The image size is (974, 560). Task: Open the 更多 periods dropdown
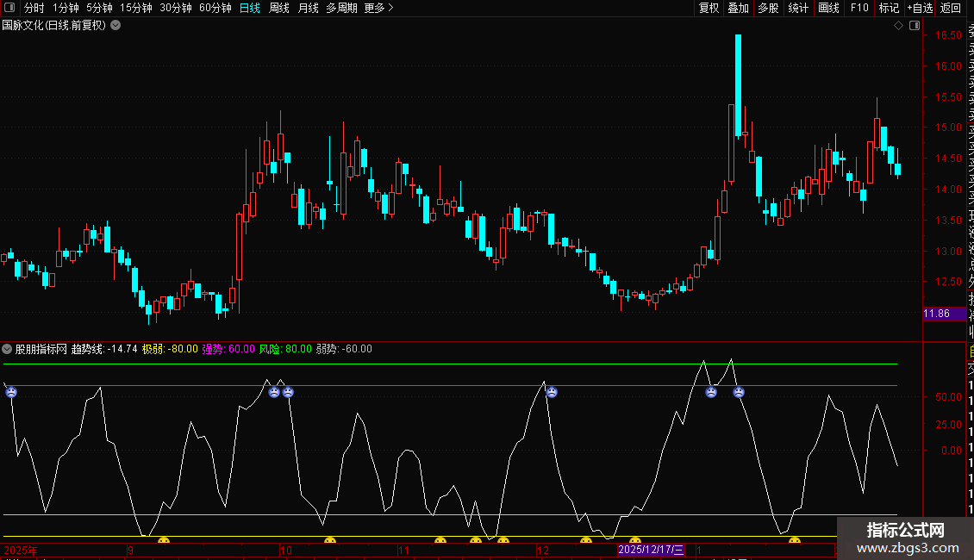click(x=378, y=8)
